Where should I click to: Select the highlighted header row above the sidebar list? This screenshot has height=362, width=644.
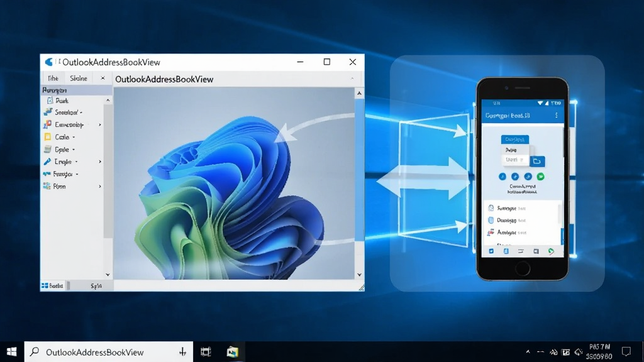76,90
